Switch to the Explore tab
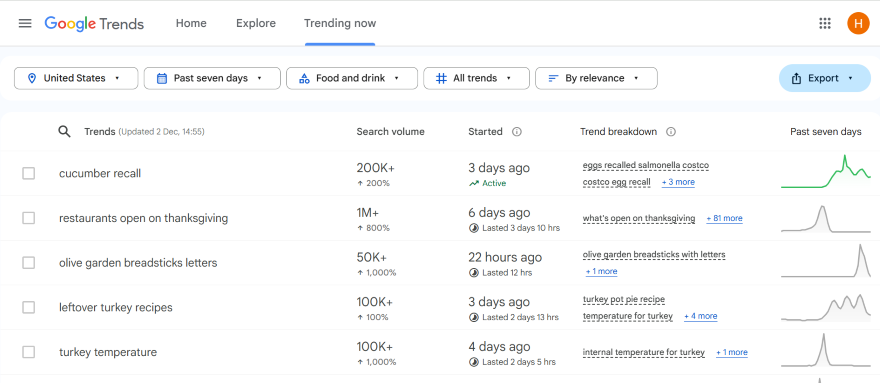Image resolution: width=880 pixels, height=383 pixels. pyautogui.click(x=256, y=23)
